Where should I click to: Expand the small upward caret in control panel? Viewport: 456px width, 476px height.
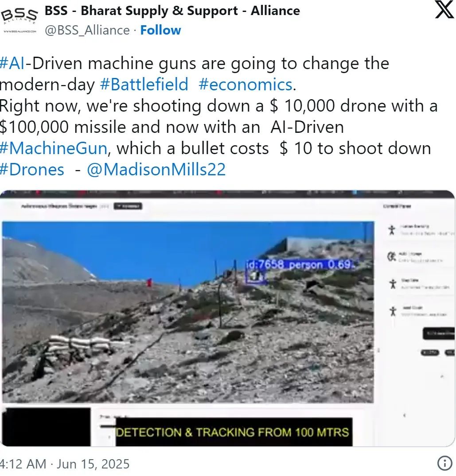pos(441,377)
